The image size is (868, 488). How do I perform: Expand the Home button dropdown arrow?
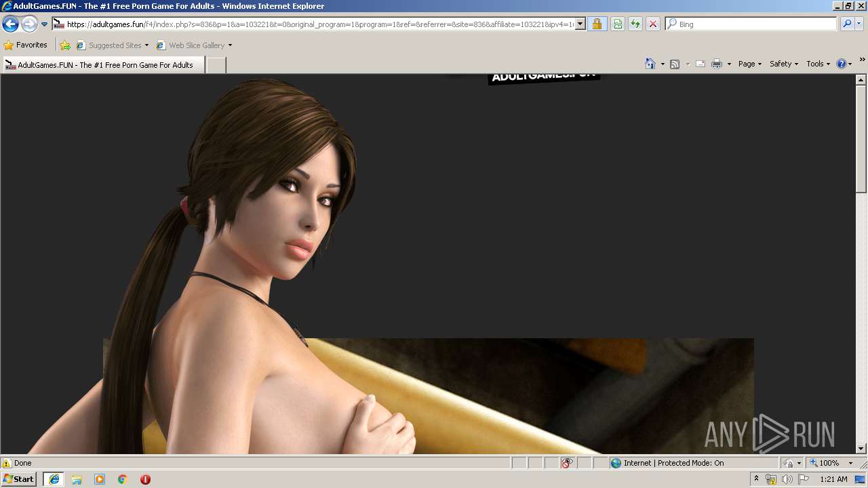tap(661, 64)
